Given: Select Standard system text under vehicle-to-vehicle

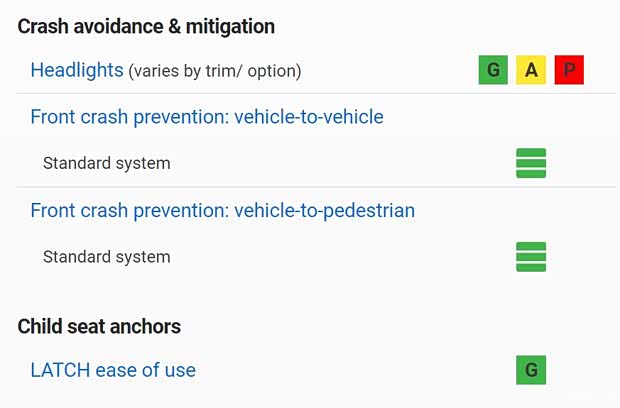Looking at the screenshot, I should (x=106, y=163).
